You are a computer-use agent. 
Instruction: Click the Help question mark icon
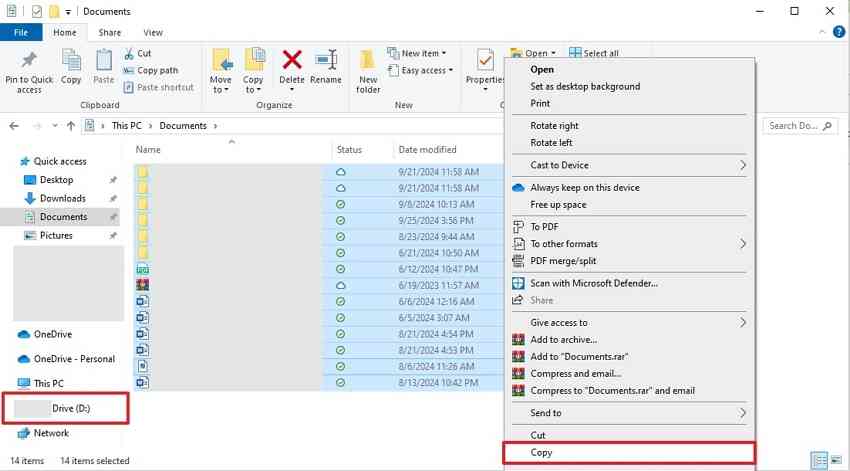pos(839,32)
